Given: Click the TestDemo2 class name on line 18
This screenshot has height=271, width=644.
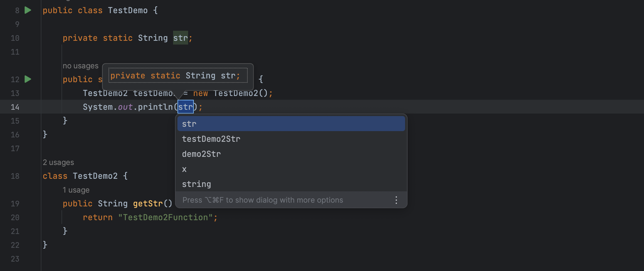Looking at the screenshot, I should pyautogui.click(x=95, y=176).
